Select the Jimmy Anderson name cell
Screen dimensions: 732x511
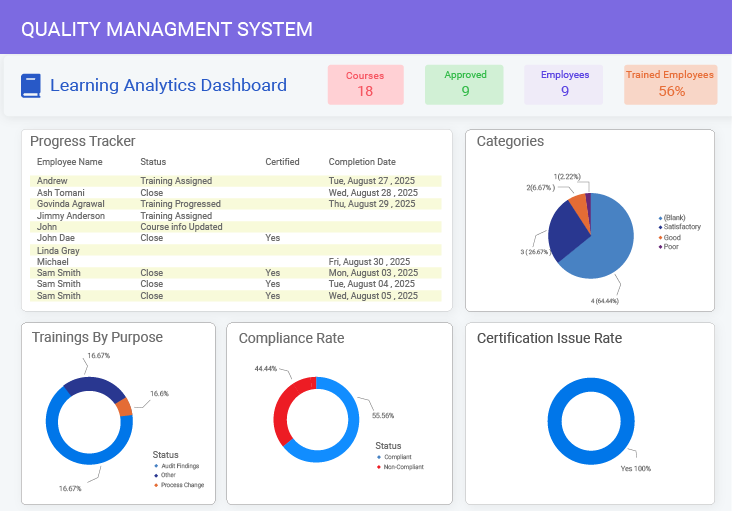click(71, 216)
